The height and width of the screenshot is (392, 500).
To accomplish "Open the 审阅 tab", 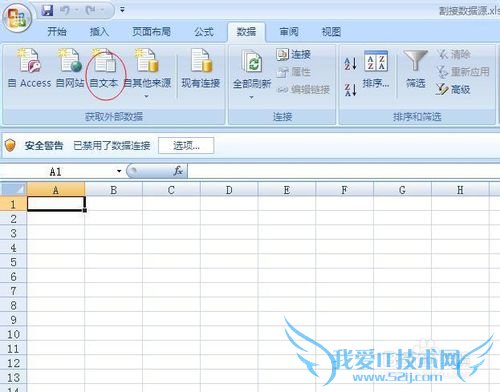I will point(289,32).
